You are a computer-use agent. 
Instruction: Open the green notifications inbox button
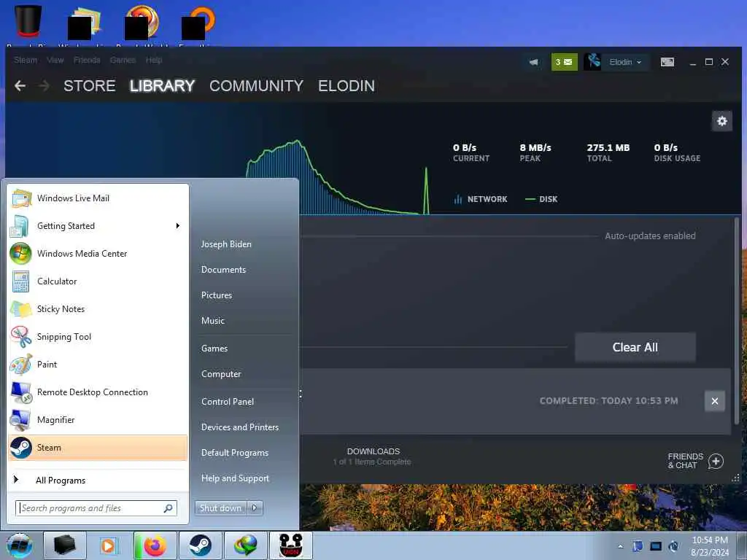tap(564, 62)
